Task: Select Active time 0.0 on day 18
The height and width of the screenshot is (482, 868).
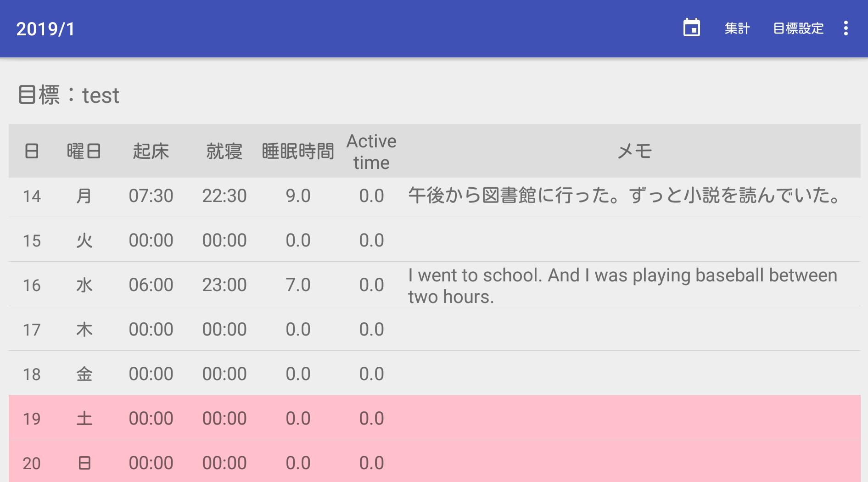Action: [372, 374]
